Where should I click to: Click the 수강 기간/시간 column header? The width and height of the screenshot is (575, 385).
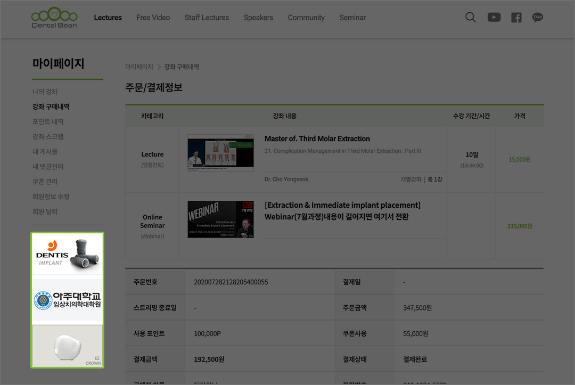[x=472, y=116]
